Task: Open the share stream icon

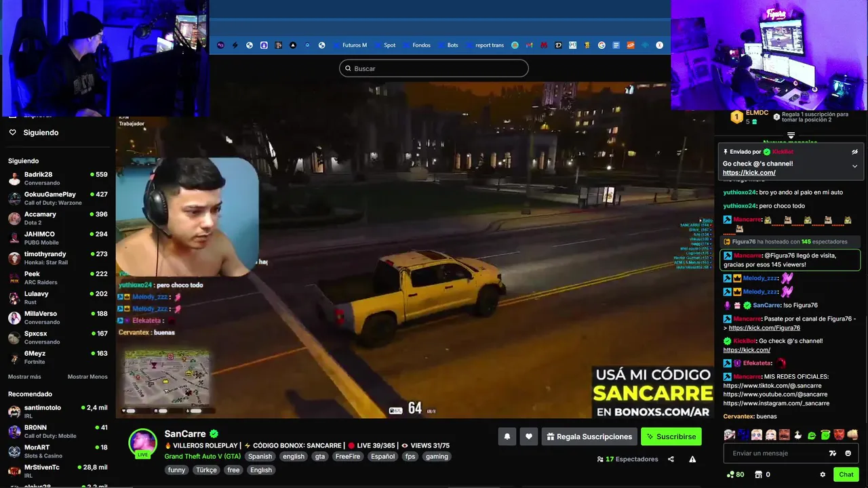Action: click(x=671, y=459)
